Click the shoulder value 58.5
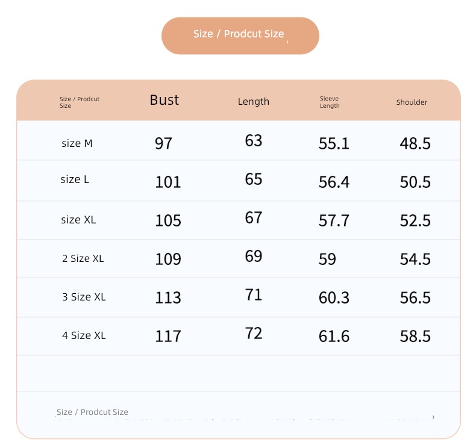Image resolution: width=476 pixels, height=448 pixels. pyautogui.click(x=415, y=337)
